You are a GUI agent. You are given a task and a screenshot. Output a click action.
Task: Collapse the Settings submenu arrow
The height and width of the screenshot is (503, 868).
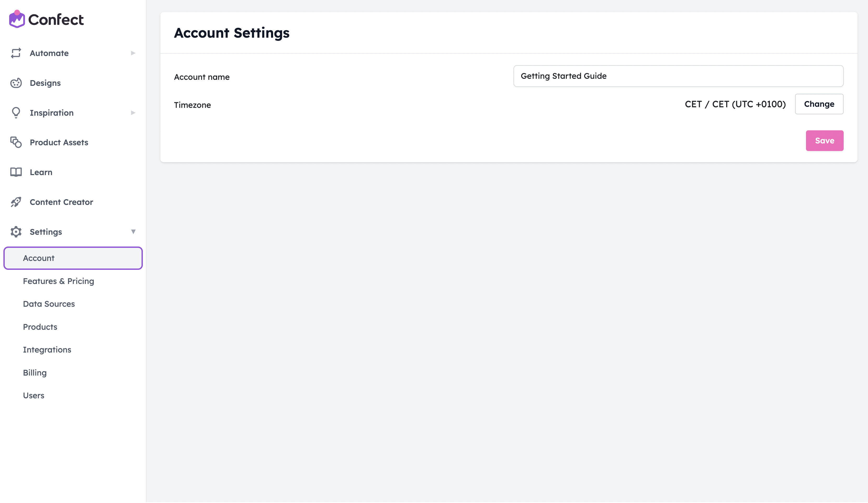(x=133, y=232)
